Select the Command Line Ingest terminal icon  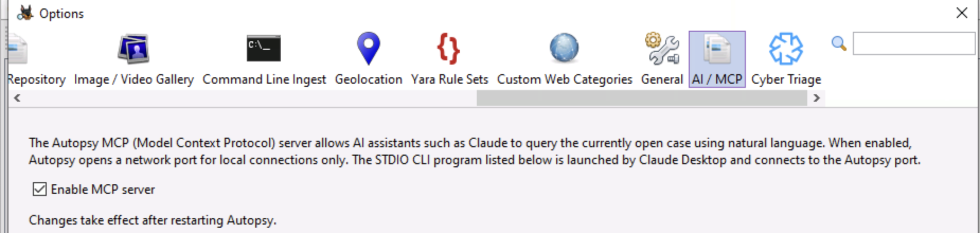pyautogui.click(x=264, y=49)
